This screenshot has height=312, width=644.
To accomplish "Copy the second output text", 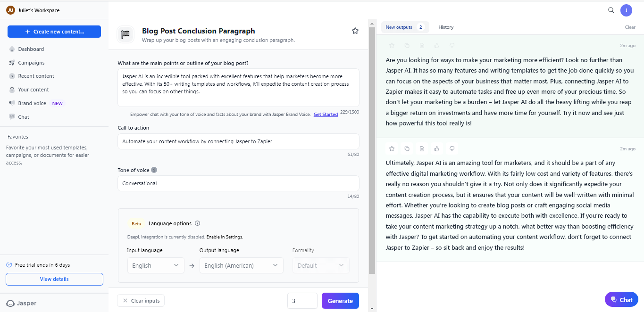I will point(407,149).
